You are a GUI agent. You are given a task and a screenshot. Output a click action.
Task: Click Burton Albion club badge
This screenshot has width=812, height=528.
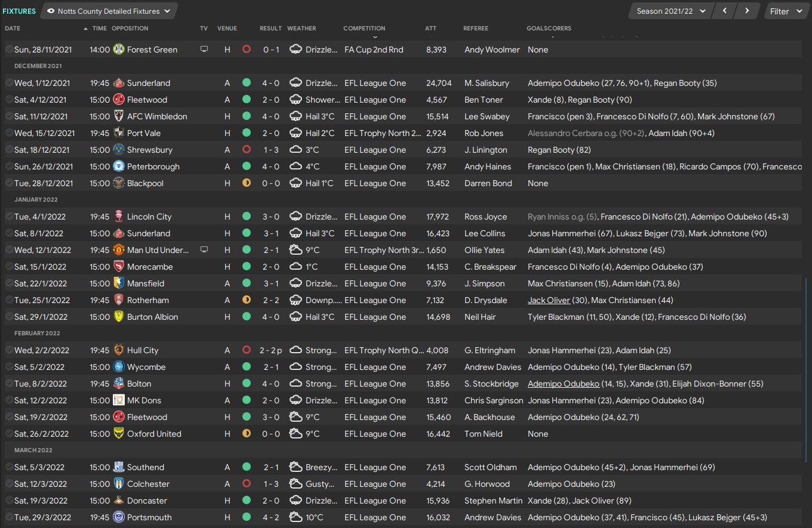point(119,317)
